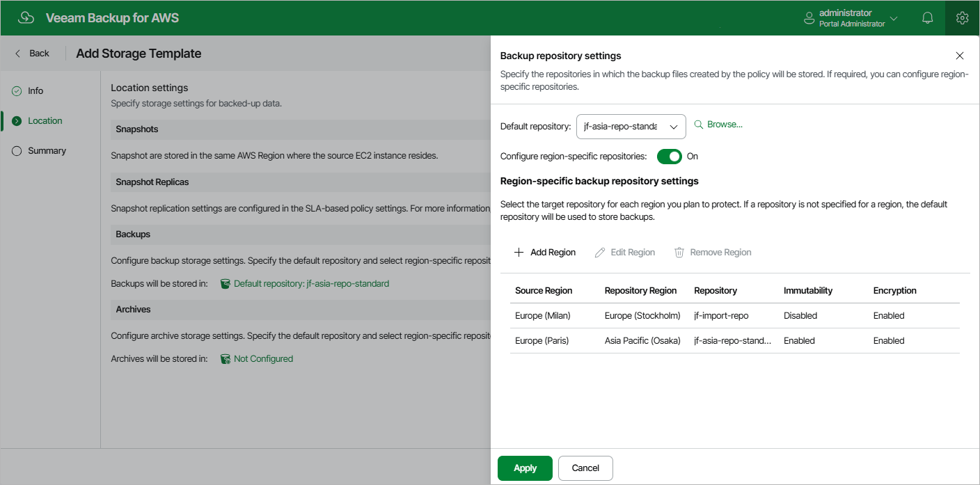
Task: Open the Summary step
Action: [x=47, y=151]
